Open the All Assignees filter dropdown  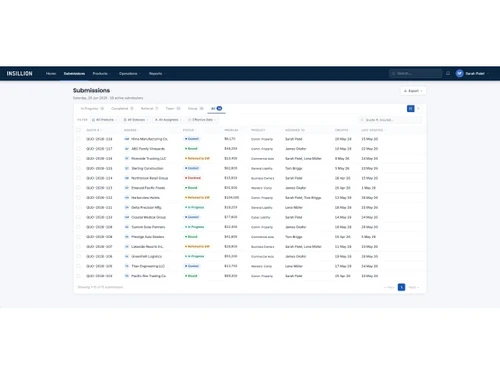click(168, 120)
